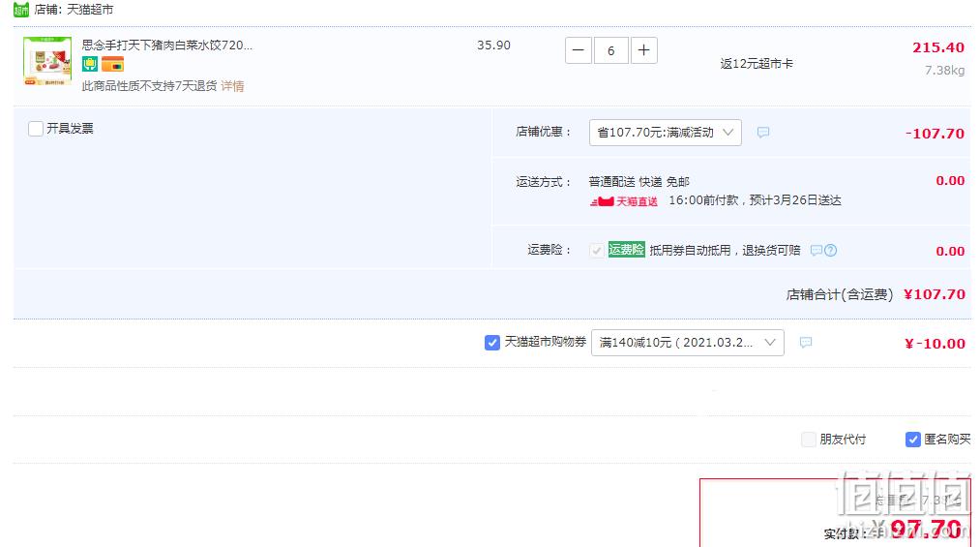This screenshot has width=980, height=547.
Task: Click the coupon deduction ¥-10.00
Action: (935, 343)
